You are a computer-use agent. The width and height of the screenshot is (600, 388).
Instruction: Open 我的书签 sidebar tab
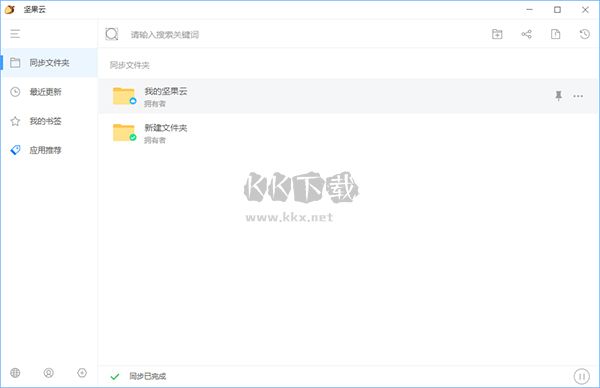[x=49, y=121]
